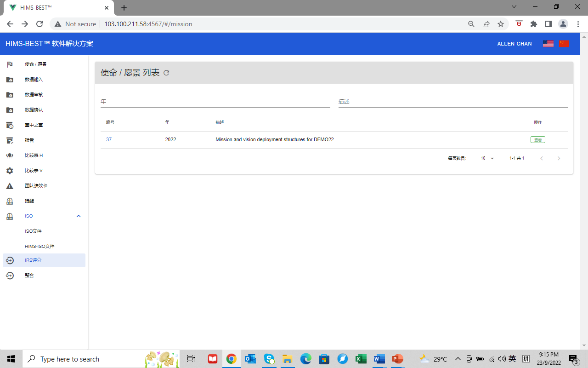Viewport: 588px width, 368px height.
Task: Collapse the ISO sidebar group
Action: click(x=78, y=216)
